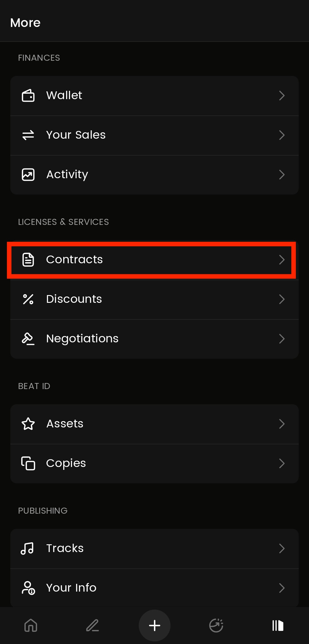Tap the Wallet icon

28,95
